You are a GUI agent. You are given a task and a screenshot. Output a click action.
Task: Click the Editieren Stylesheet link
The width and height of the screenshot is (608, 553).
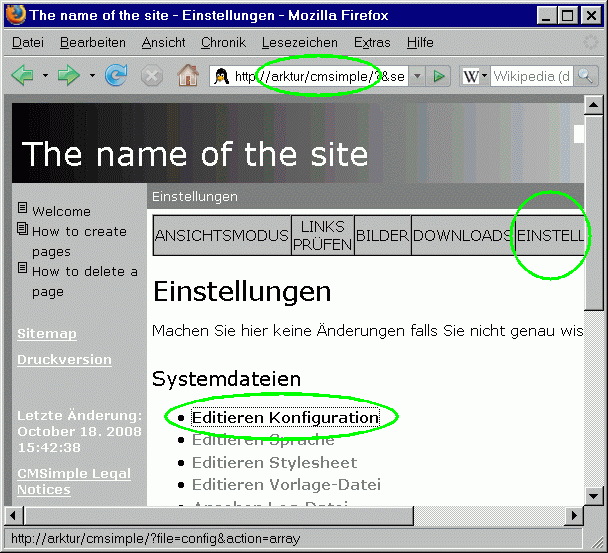(x=274, y=462)
